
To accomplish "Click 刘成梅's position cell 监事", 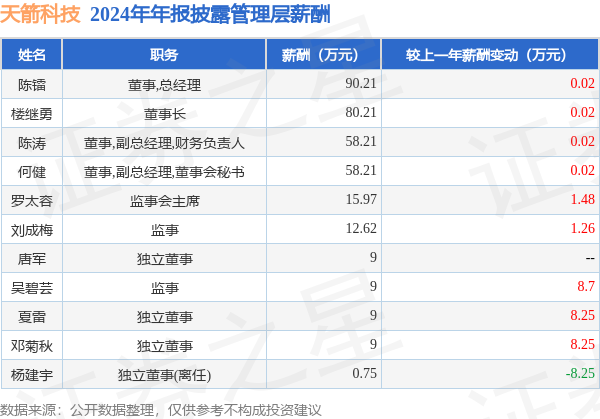I will 165,230.
